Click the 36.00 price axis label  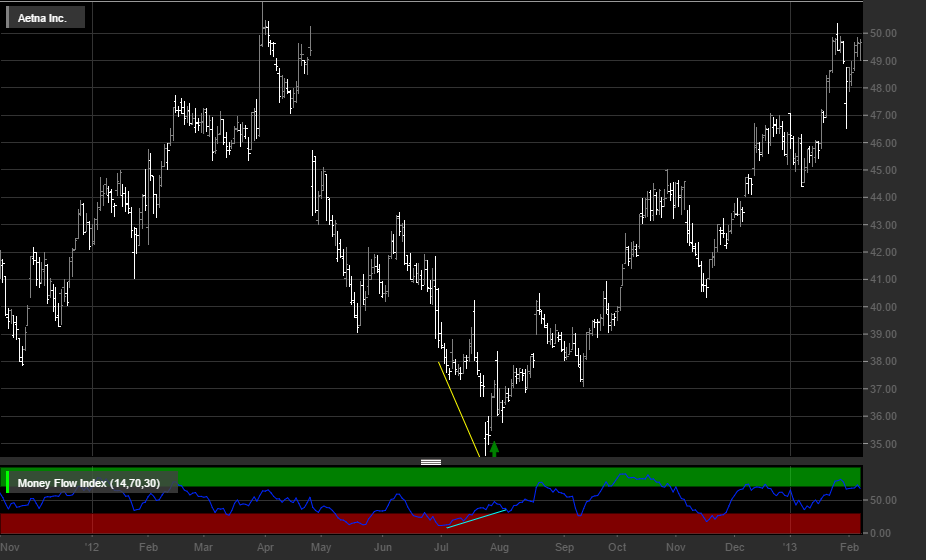tap(883, 416)
